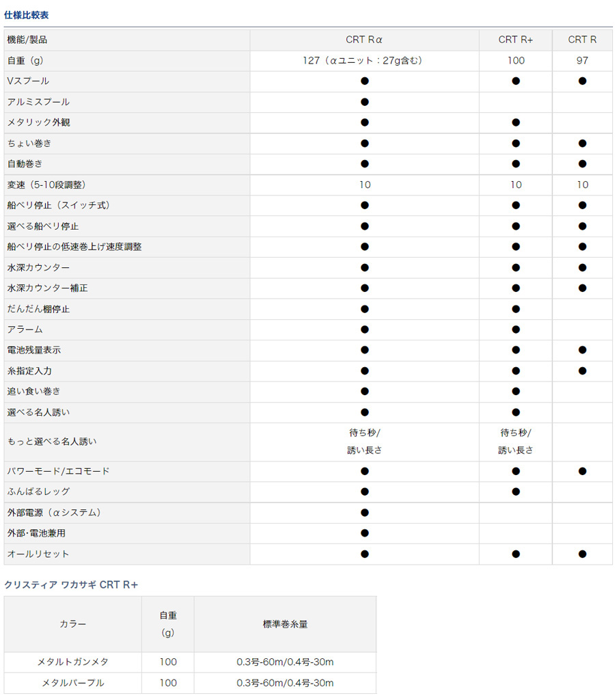615x700 pixels.
Task: Click the メタルトガンメタ color cell
Action: (x=72, y=662)
